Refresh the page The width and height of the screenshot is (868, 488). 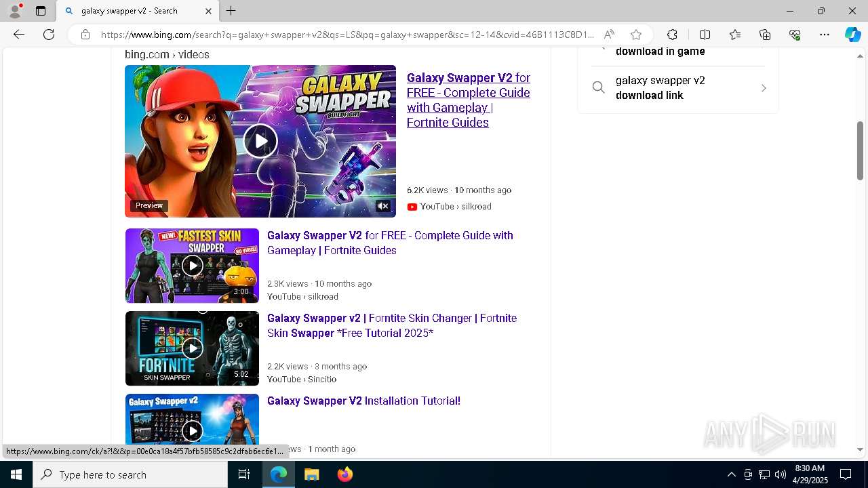[49, 35]
